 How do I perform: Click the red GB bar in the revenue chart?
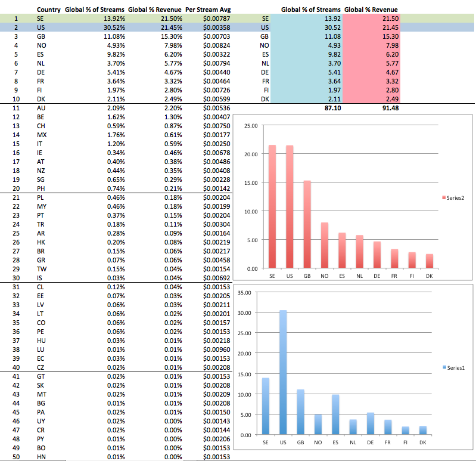tap(306, 224)
